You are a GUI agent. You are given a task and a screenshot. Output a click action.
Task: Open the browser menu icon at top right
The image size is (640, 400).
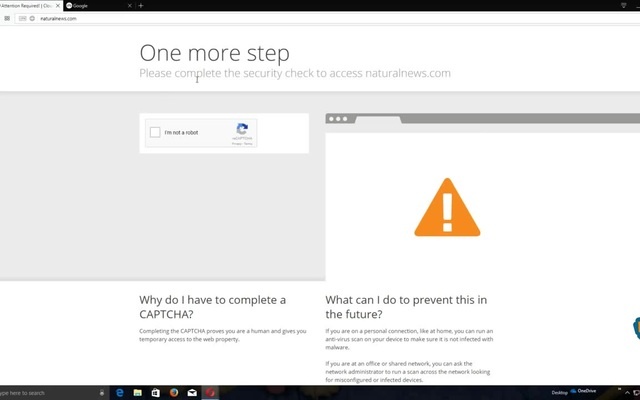624,5
